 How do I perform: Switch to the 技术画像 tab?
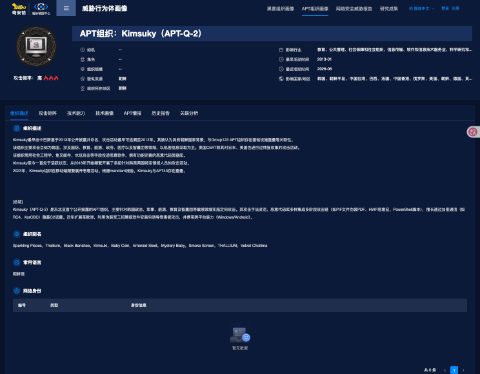coord(104,113)
